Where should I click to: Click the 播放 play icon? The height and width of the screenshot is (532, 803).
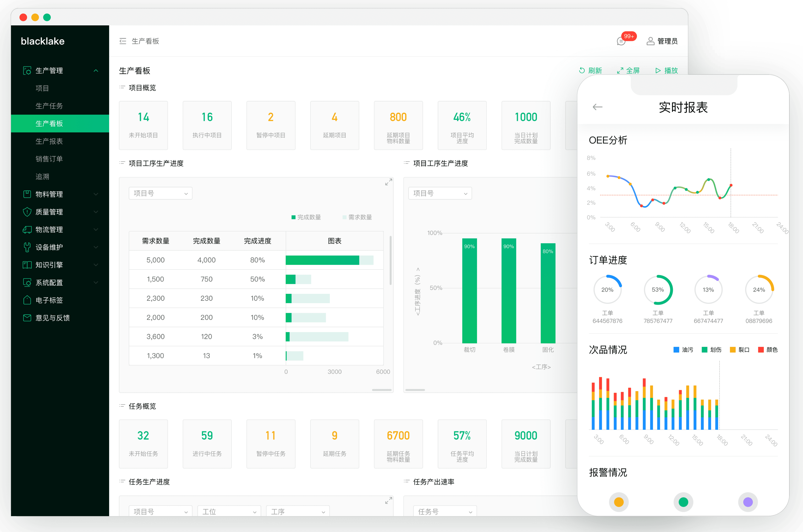pyautogui.click(x=658, y=70)
